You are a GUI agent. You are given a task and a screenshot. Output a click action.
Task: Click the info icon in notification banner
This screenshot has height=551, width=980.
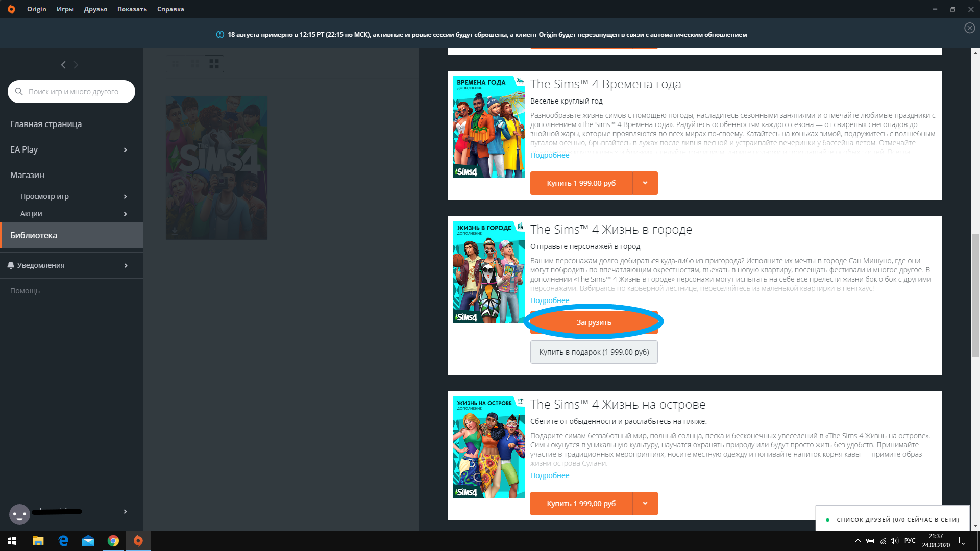(220, 35)
